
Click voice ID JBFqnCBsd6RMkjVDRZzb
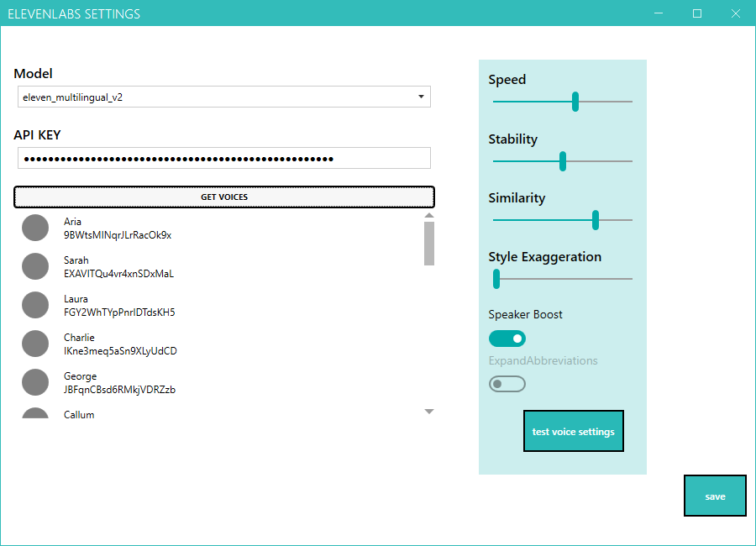[119, 389]
